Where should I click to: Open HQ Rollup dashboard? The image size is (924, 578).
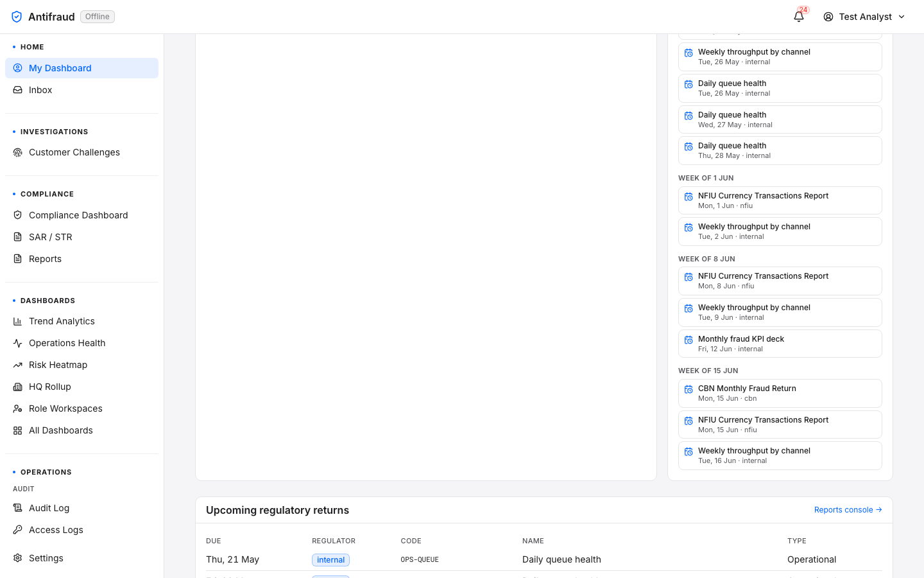[x=81, y=387]
